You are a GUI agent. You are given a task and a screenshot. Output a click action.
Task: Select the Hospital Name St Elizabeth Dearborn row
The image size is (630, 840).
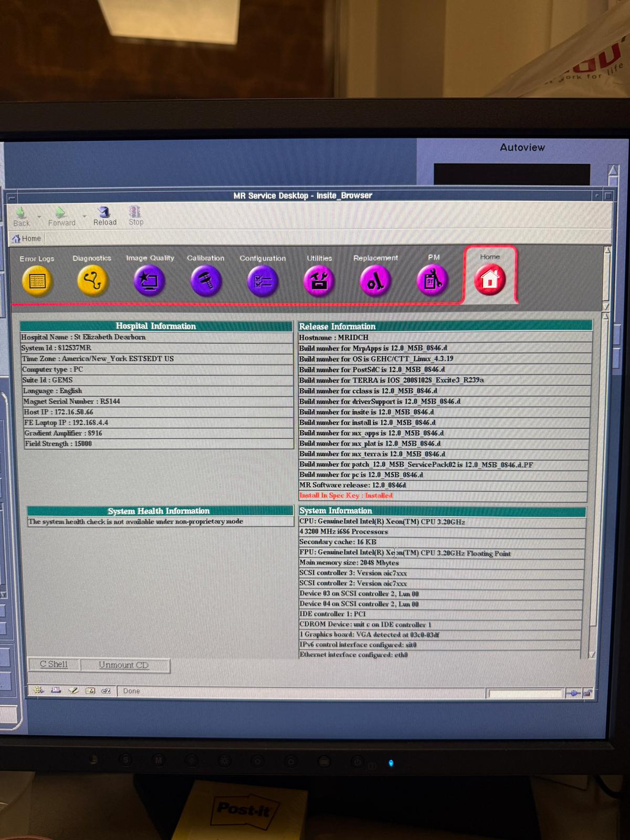click(156, 337)
